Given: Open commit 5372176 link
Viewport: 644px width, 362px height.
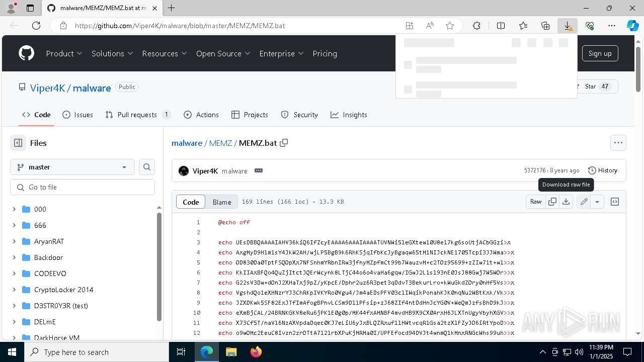Looking at the screenshot, I should click(x=535, y=170).
